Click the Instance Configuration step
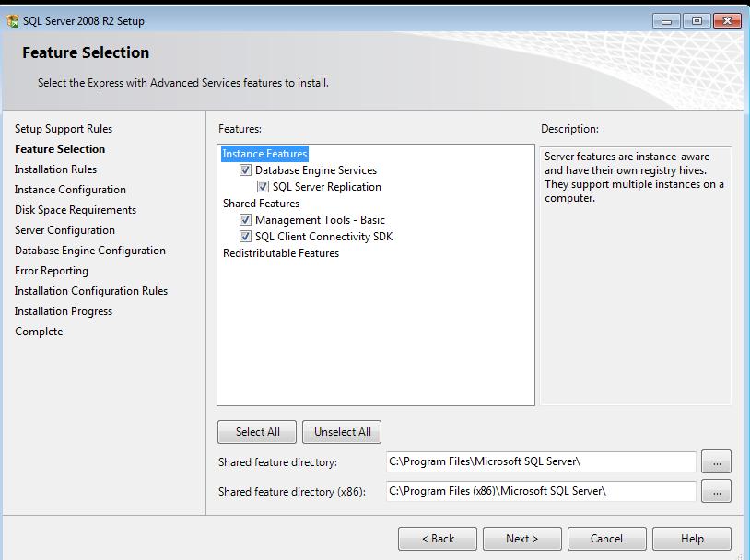750x560 pixels. click(x=70, y=190)
